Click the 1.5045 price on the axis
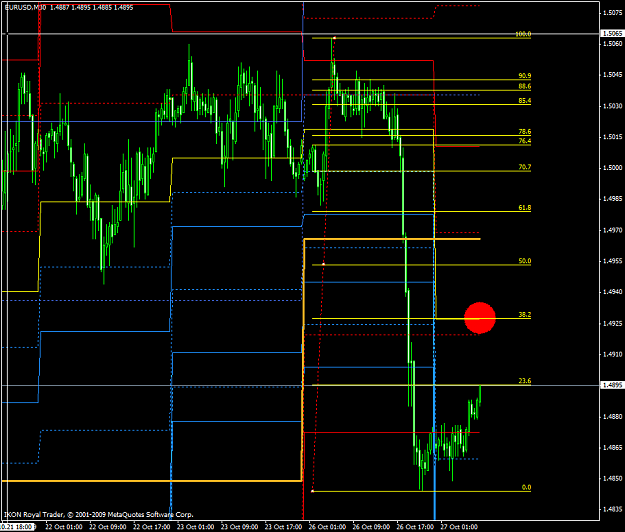The height and width of the screenshot is (532, 625). (612, 75)
